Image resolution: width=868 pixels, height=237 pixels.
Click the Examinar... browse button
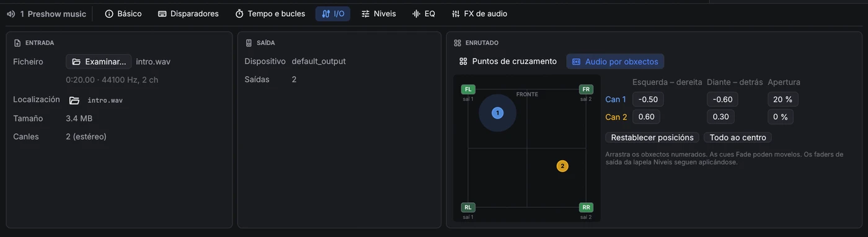[99, 61]
